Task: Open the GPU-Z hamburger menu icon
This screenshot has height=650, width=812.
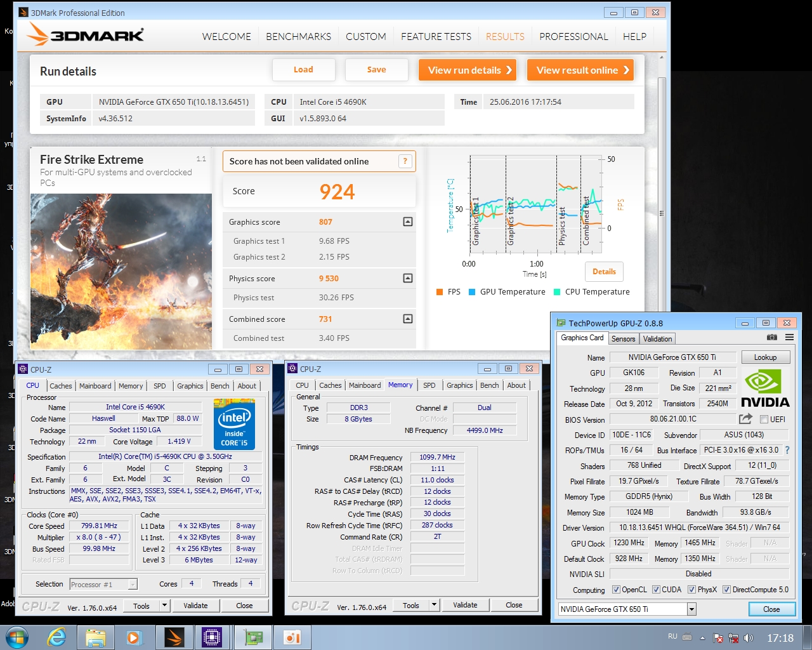Action: pos(789,338)
